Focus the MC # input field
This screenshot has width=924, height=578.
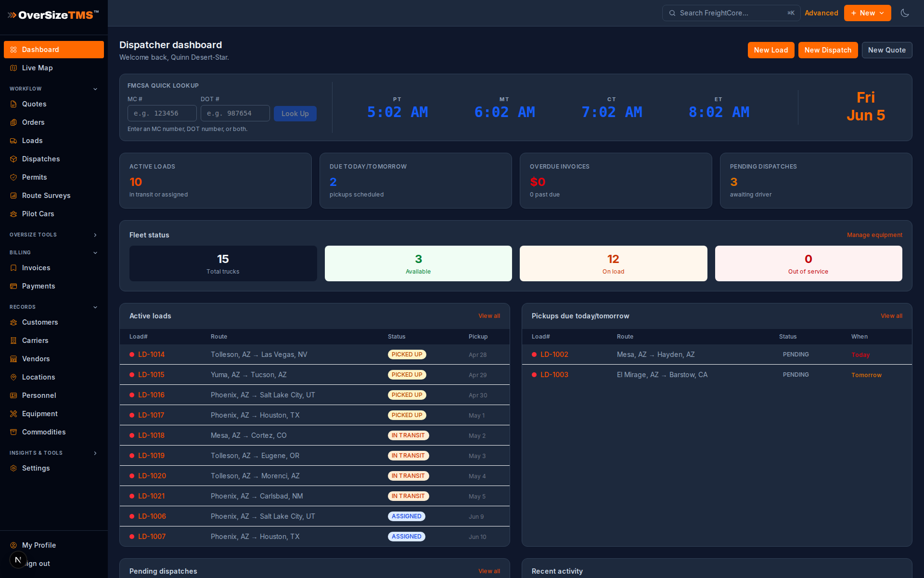tap(162, 113)
